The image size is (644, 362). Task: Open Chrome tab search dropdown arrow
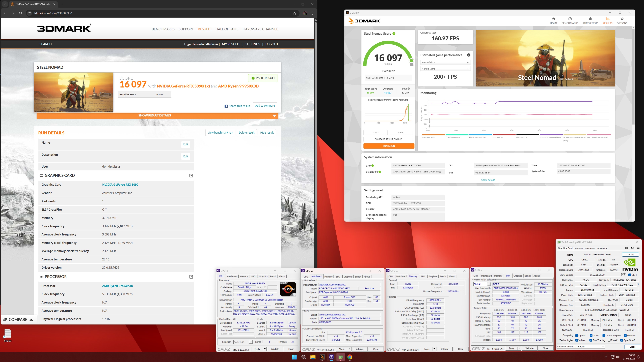(x=5, y=4)
